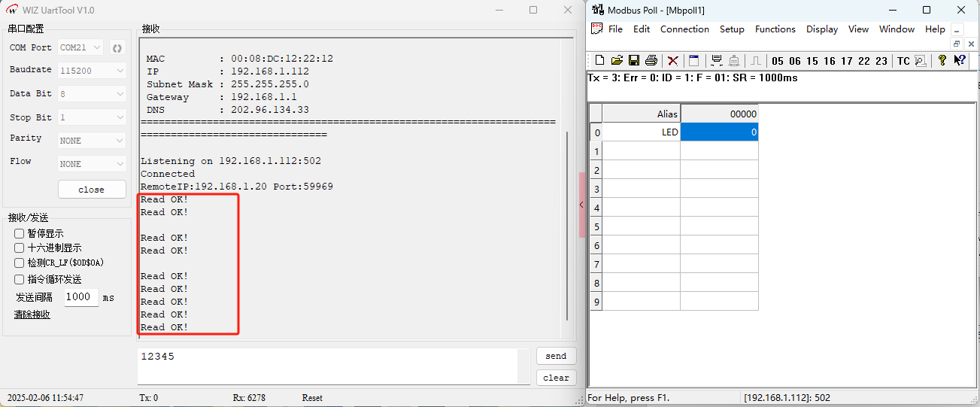Click the 发送间隔 interval input field
The width and height of the screenshot is (980, 407).
point(80,297)
